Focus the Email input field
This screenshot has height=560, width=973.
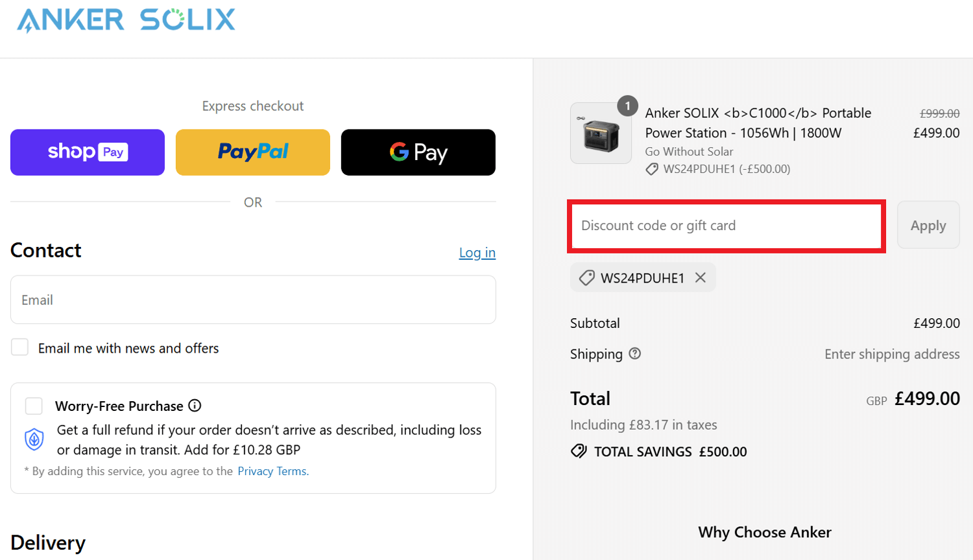click(253, 300)
